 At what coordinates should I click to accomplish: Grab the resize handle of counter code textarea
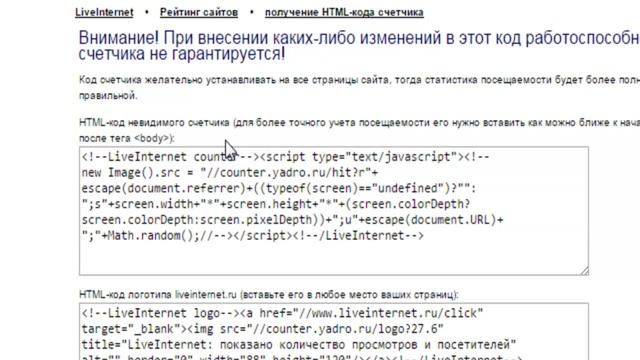click(x=584, y=271)
